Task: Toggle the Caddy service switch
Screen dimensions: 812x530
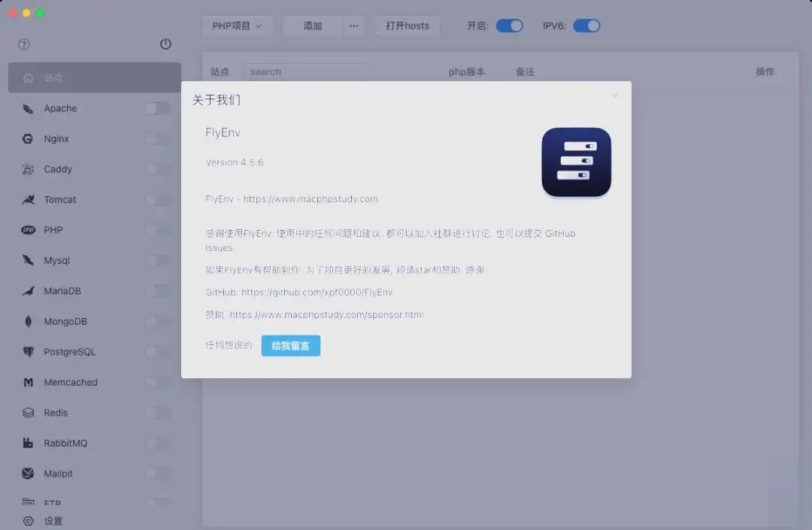Action: pyautogui.click(x=158, y=169)
